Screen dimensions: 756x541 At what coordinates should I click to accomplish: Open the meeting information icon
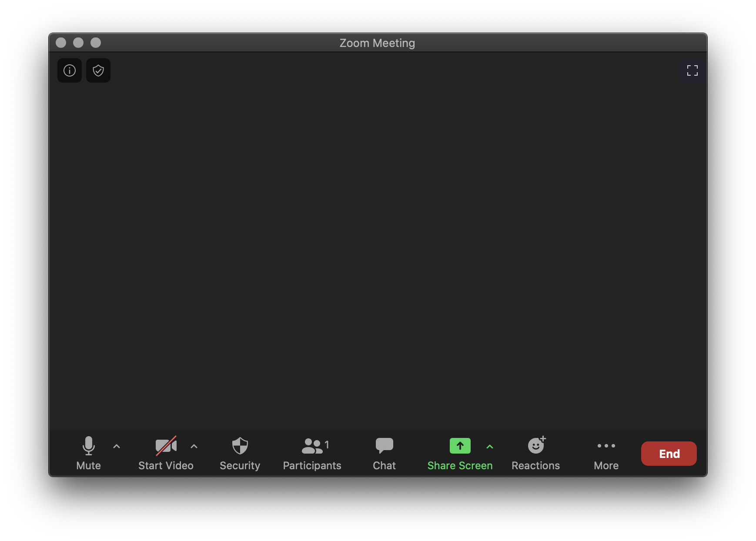point(70,70)
